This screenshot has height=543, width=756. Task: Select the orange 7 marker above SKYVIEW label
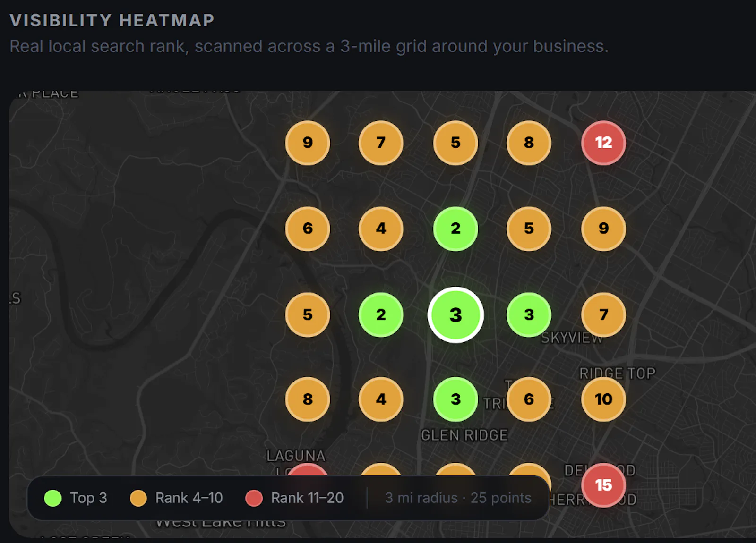603,314
